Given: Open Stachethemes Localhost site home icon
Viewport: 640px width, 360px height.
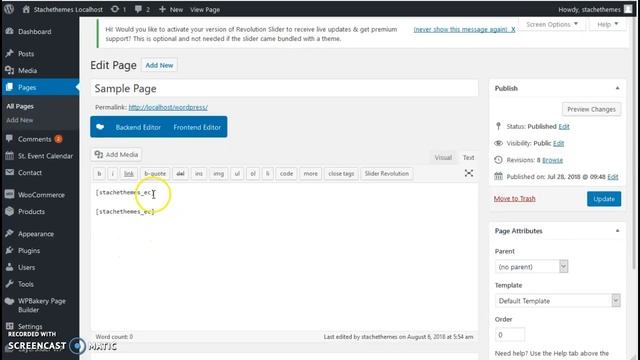Looking at the screenshot, I should pos(26,9).
